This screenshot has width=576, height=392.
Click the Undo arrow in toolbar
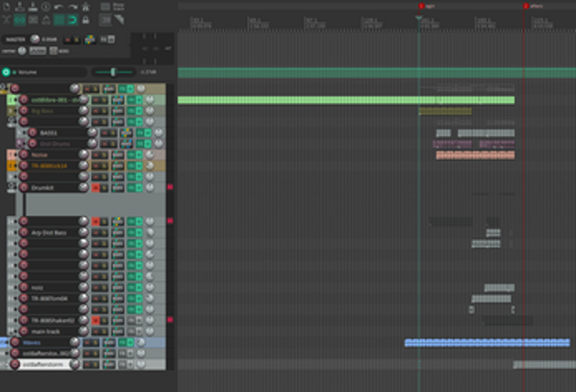coord(59,7)
